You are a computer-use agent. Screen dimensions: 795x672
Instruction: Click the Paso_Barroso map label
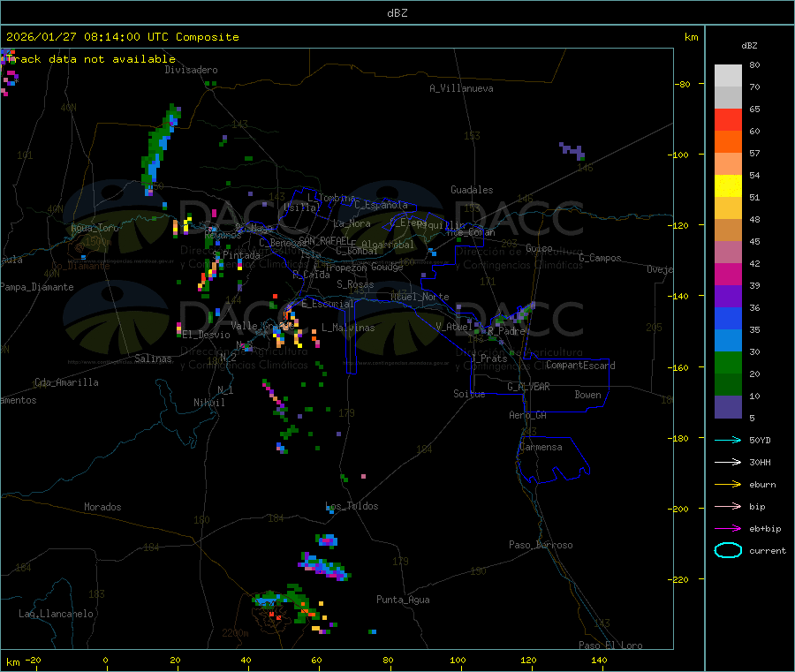click(x=541, y=545)
